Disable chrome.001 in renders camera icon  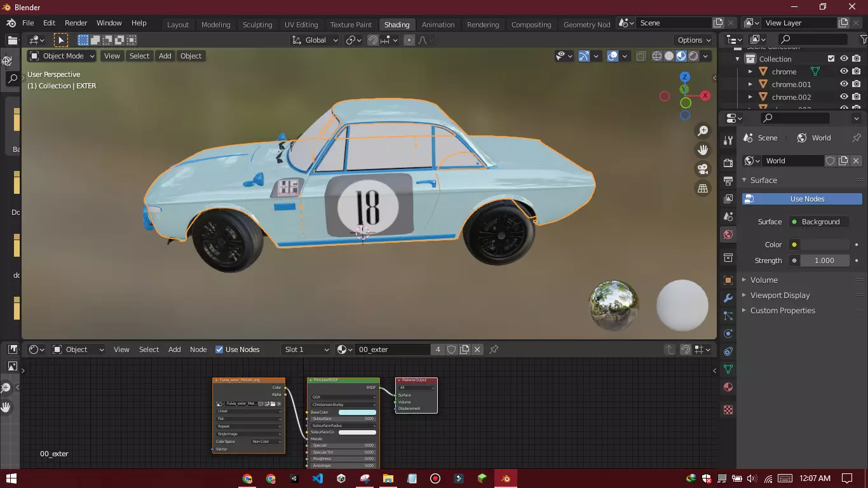[x=857, y=85]
